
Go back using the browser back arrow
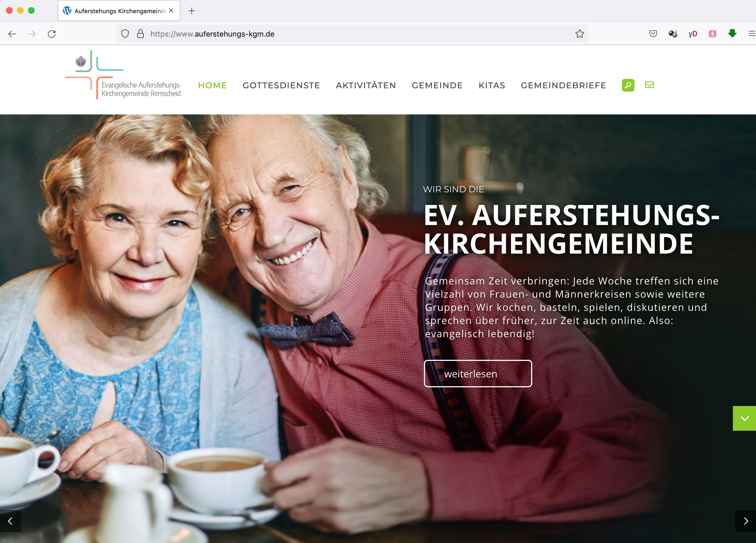(12, 34)
